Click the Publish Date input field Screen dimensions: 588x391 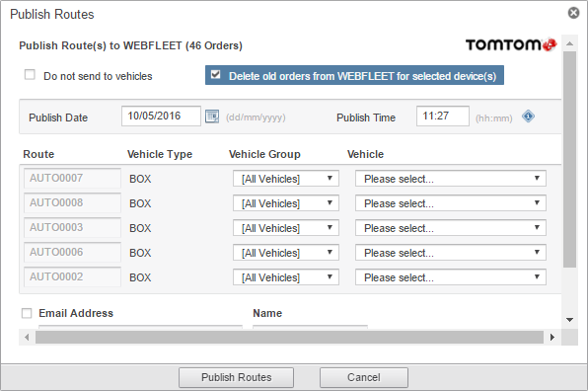point(161,116)
